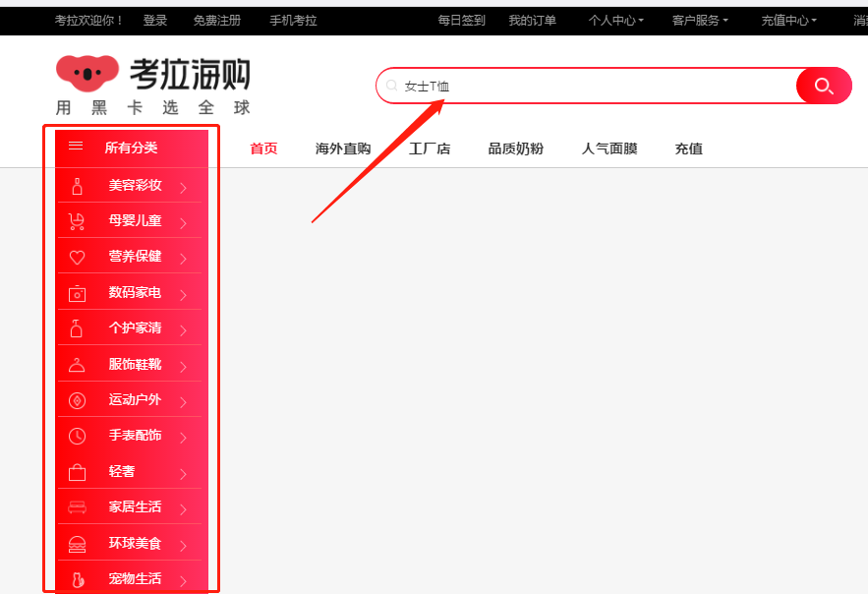Expand the 数码家电 category chevron
This screenshot has width=868, height=594.
click(x=183, y=294)
